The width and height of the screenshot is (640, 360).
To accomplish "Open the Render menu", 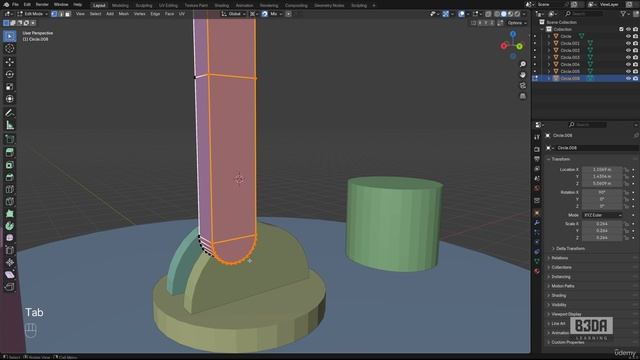I will (x=42, y=4).
